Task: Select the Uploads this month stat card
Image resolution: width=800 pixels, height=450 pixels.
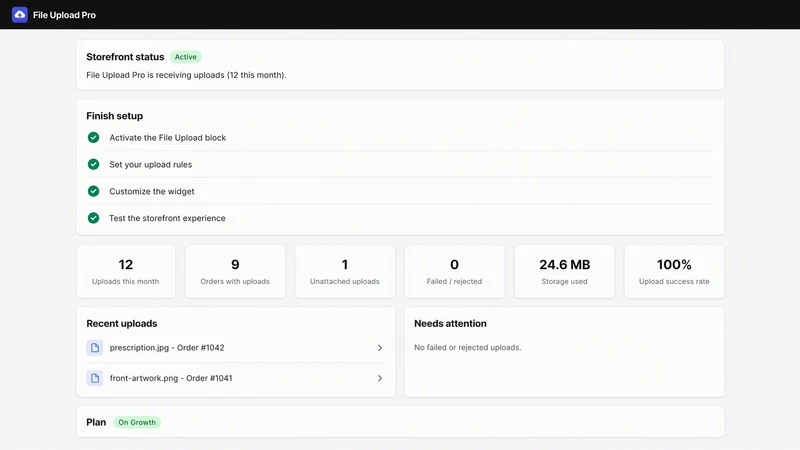Action: (x=126, y=271)
